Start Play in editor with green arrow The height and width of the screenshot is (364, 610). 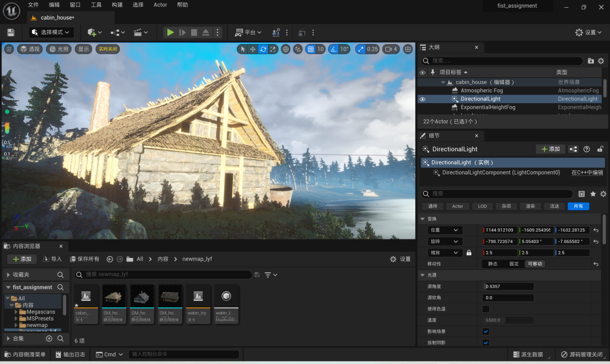170,32
